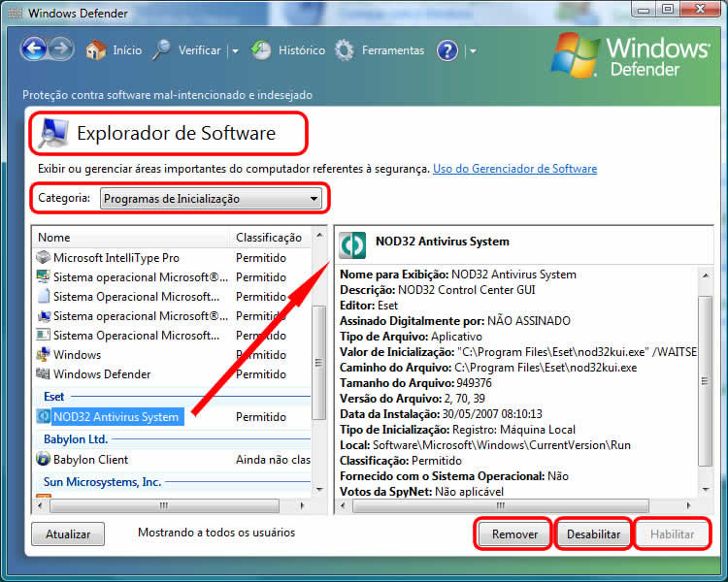The width and height of the screenshot is (728, 582).
Task: Select the Início toolbar label
Action: [x=127, y=50]
